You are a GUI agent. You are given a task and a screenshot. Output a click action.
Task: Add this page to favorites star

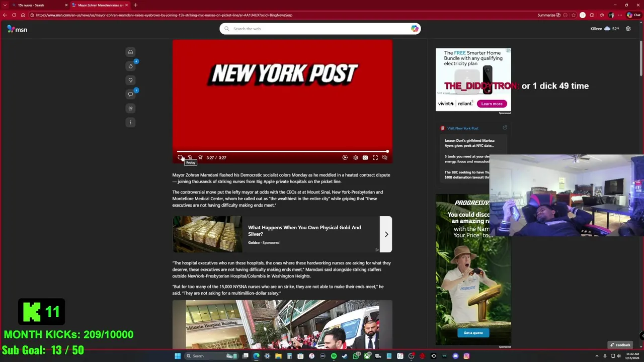(x=574, y=15)
